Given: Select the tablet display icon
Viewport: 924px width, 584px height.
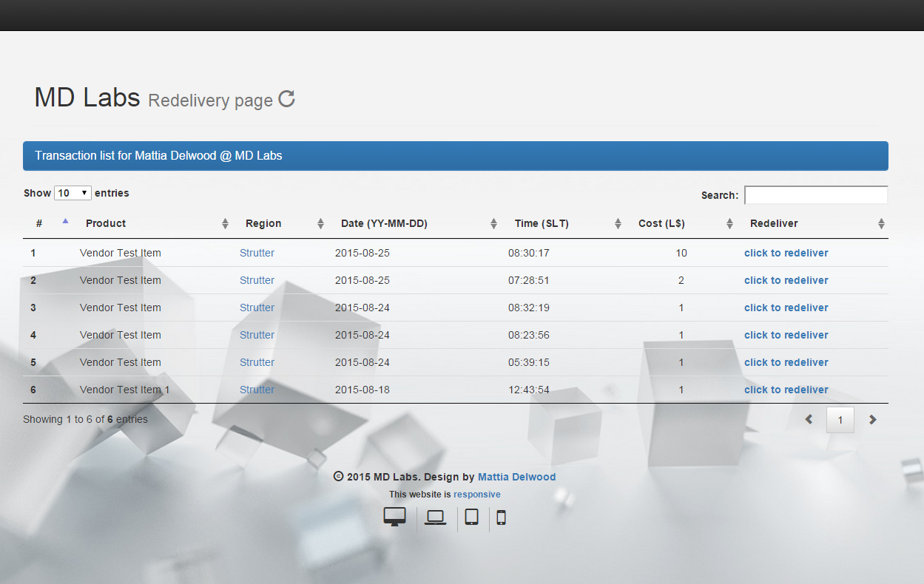Looking at the screenshot, I should point(471,517).
